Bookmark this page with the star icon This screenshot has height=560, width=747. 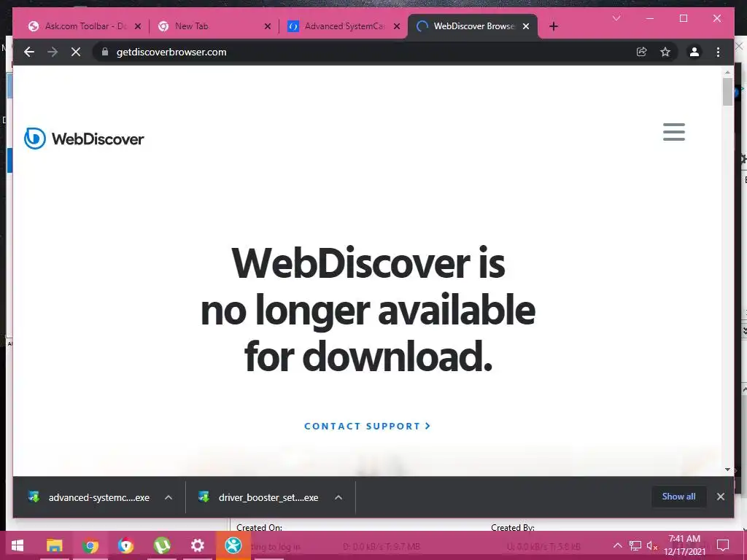point(665,52)
